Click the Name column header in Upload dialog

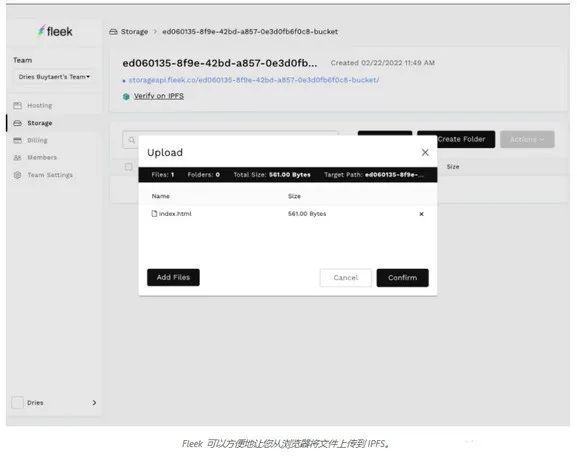[160, 196]
